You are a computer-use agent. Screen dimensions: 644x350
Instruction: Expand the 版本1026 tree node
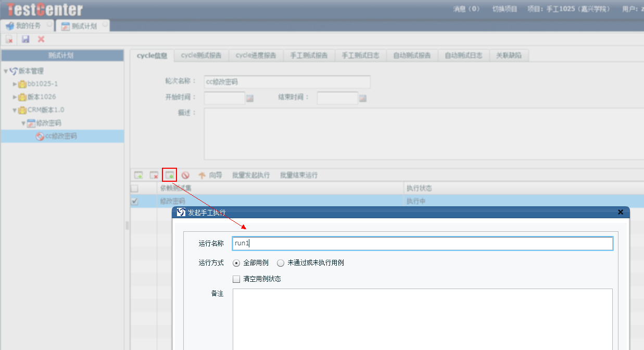tap(15, 97)
